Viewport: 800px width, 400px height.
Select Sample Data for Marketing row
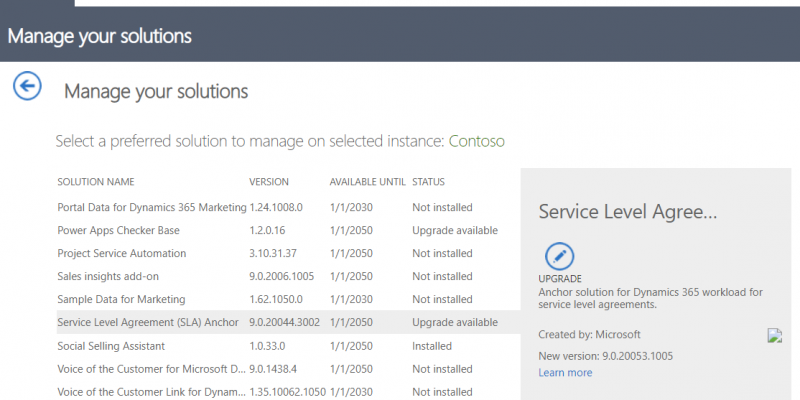coord(288,299)
